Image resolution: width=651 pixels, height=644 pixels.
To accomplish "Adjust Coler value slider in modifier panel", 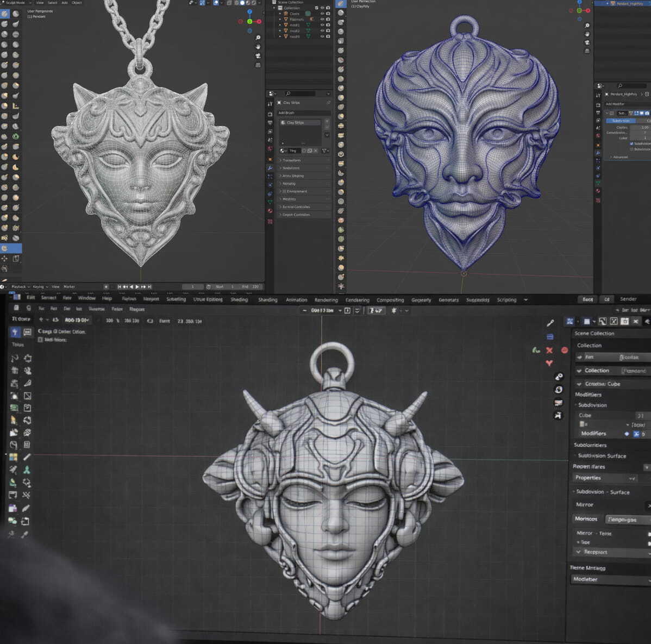I will pyautogui.click(x=640, y=138).
